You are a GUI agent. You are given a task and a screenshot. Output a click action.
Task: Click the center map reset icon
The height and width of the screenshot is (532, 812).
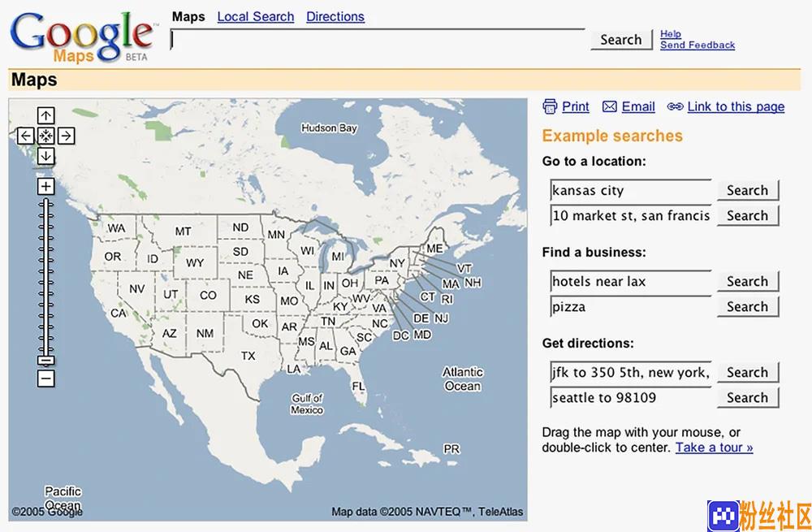(45, 136)
